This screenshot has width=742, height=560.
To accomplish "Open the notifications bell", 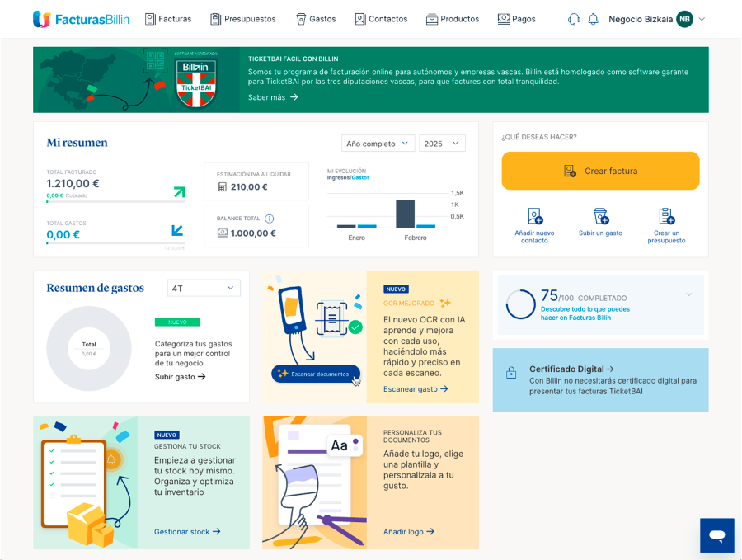I will pyautogui.click(x=593, y=19).
